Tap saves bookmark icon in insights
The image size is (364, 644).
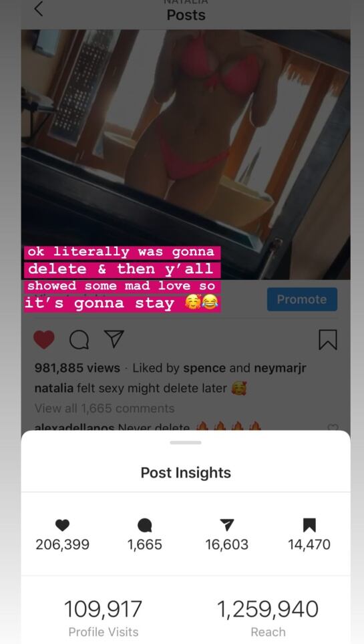309,525
